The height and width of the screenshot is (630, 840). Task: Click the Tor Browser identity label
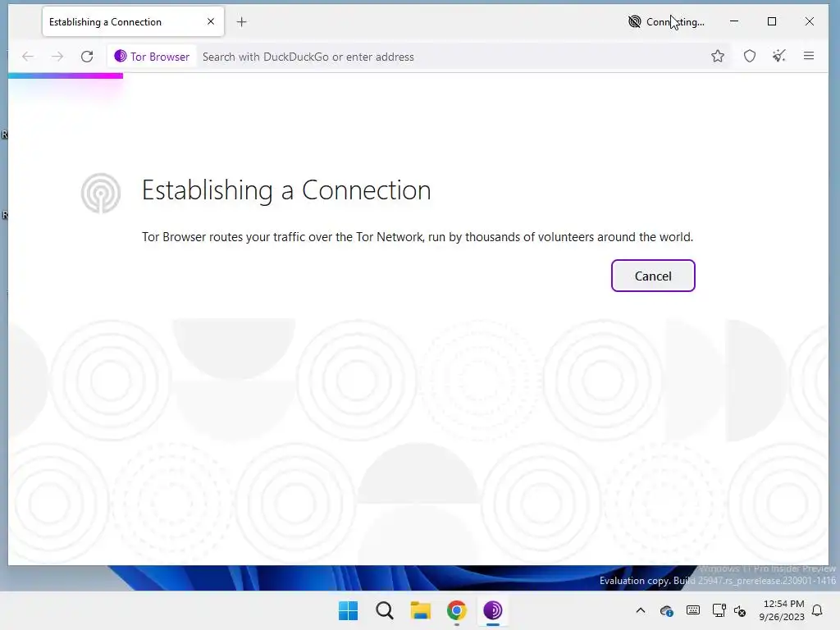(x=152, y=57)
